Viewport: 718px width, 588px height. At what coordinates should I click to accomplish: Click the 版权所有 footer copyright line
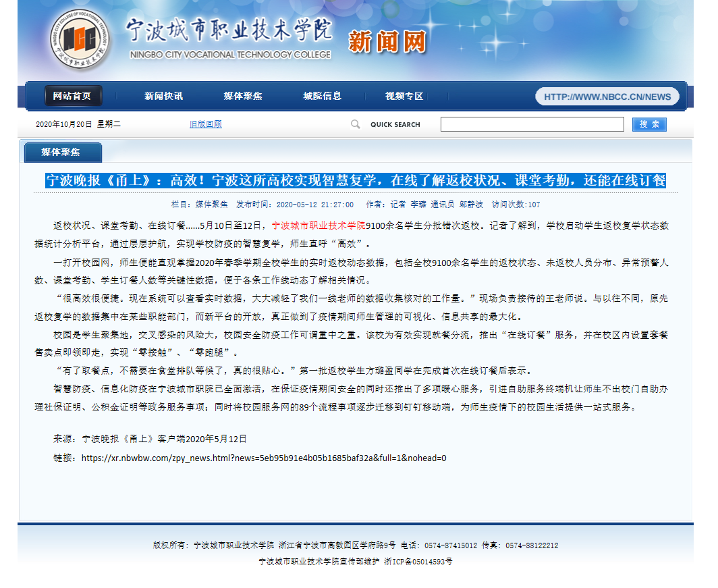pyautogui.click(x=356, y=545)
